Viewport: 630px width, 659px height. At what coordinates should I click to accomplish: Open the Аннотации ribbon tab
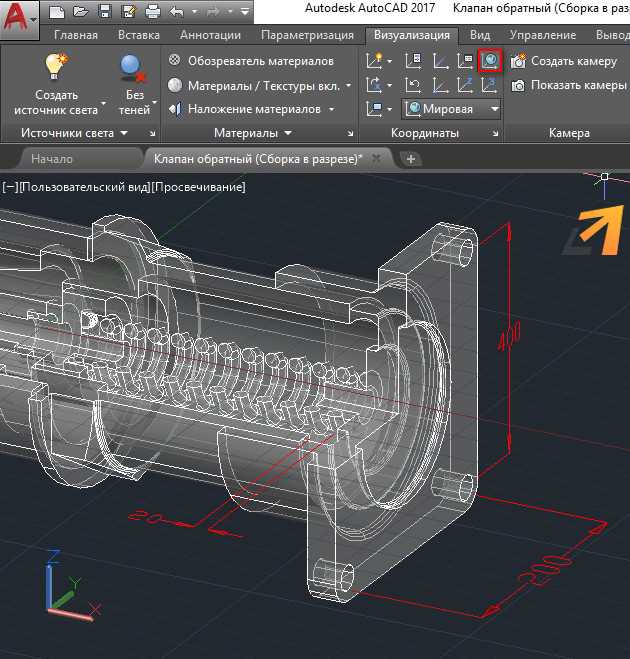tap(210, 35)
